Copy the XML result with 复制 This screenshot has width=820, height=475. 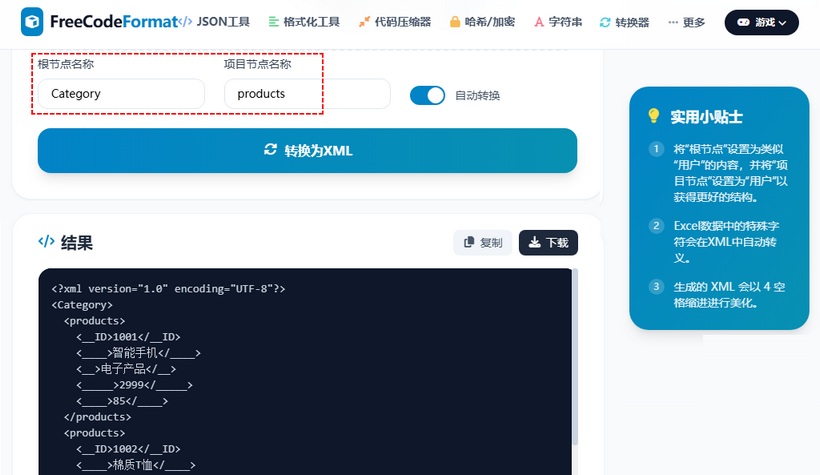click(x=483, y=243)
